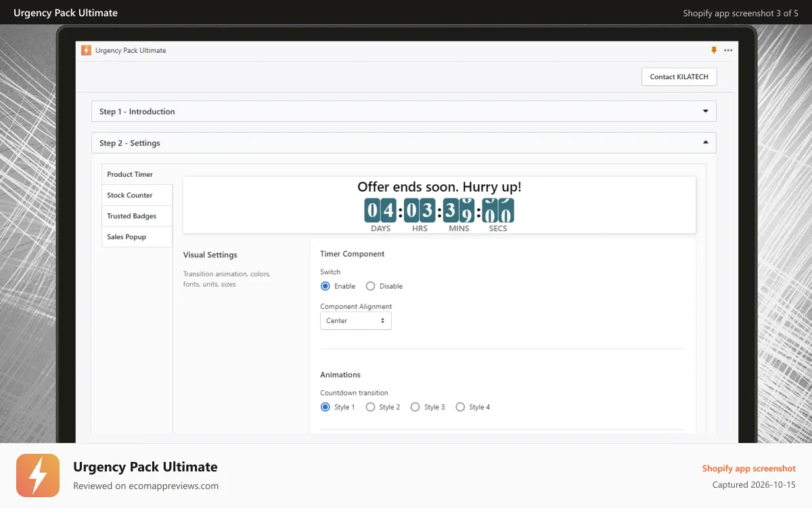Open the Trusted Badges tab

tap(137, 216)
